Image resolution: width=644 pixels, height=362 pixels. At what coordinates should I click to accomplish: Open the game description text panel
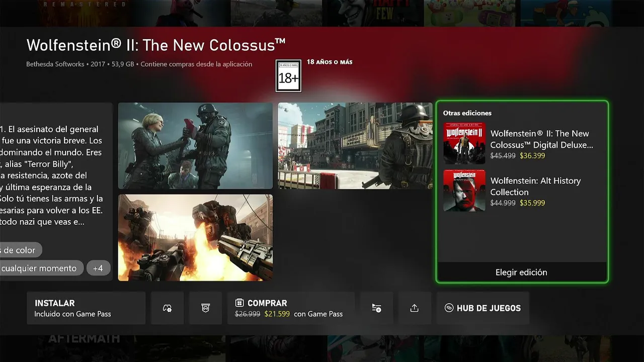(x=56, y=191)
